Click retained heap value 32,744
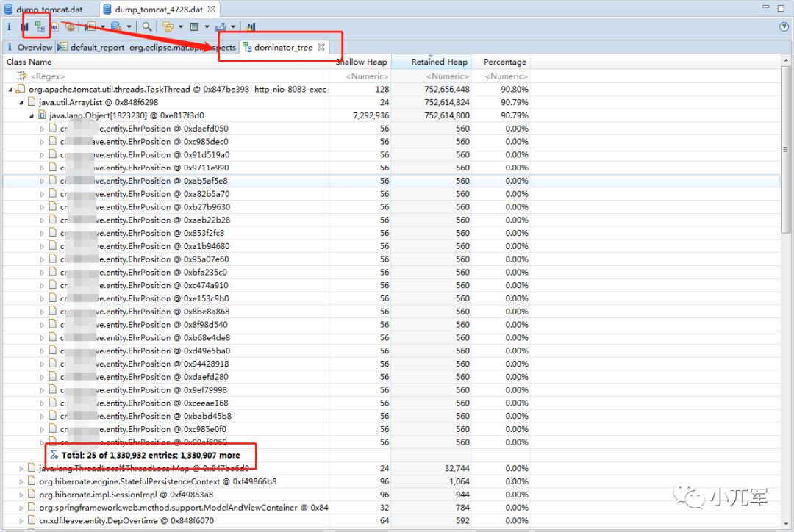 (457, 469)
